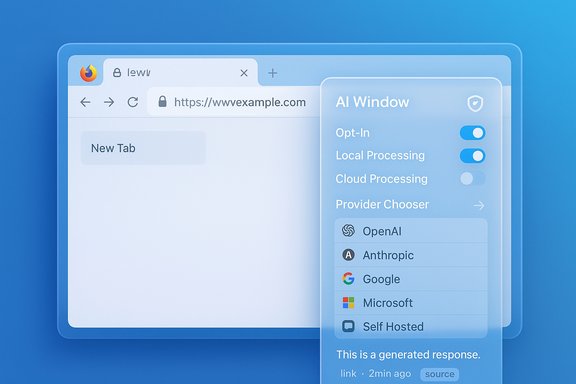This screenshot has height=384, width=576.
Task: Select Microsoft provider
Action: tap(411, 303)
